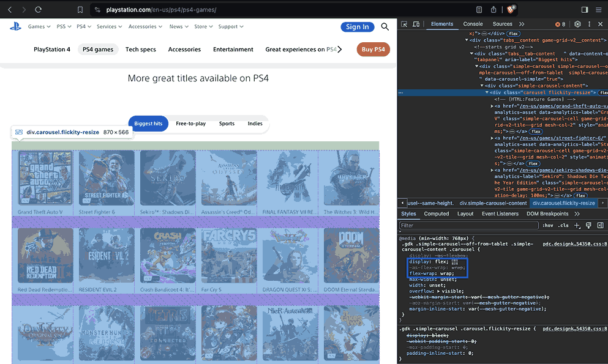Viewport: 608px width, 364px height.
Task: Toggle the device emulation toolbar
Action: click(416, 24)
